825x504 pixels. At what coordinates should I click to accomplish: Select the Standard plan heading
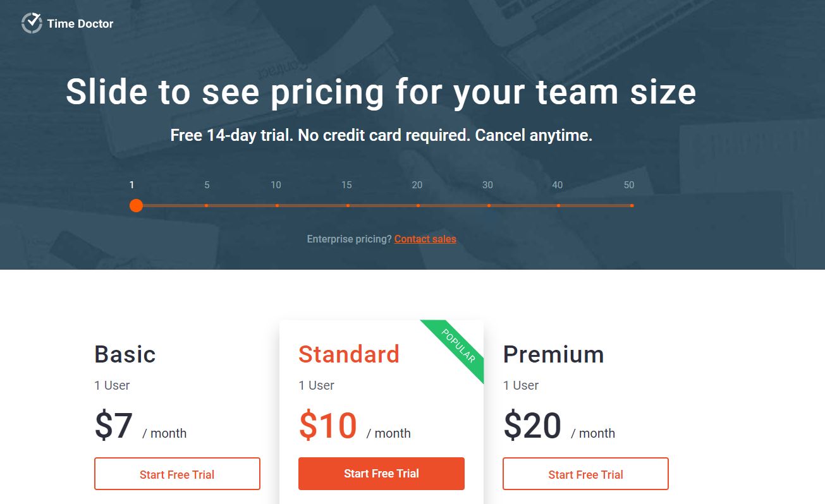pyautogui.click(x=349, y=354)
